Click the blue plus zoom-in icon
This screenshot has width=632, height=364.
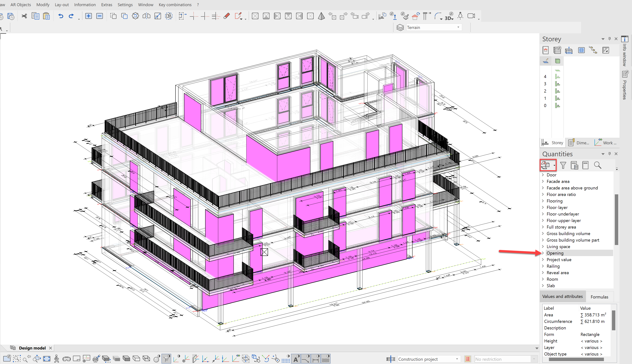tap(89, 16)
